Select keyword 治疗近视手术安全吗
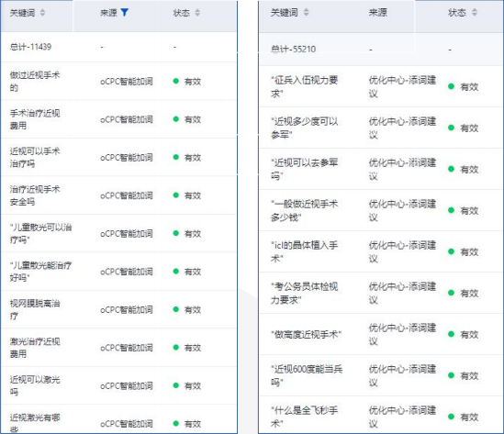 pos(35,195)
